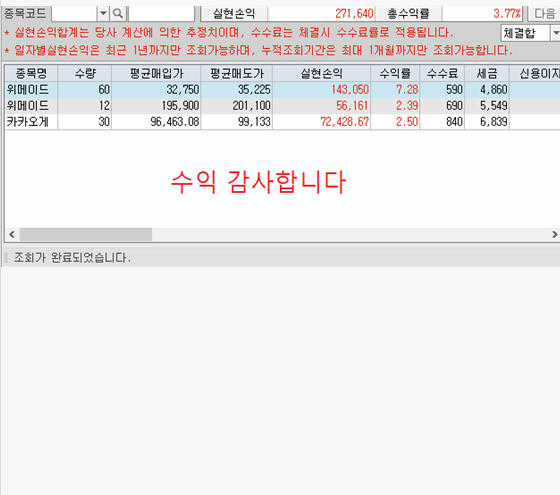This screenshot has width=560, height=495.
Task: Select the 카카오게 row
Action: pyautogui.click(x=282, y=122)
